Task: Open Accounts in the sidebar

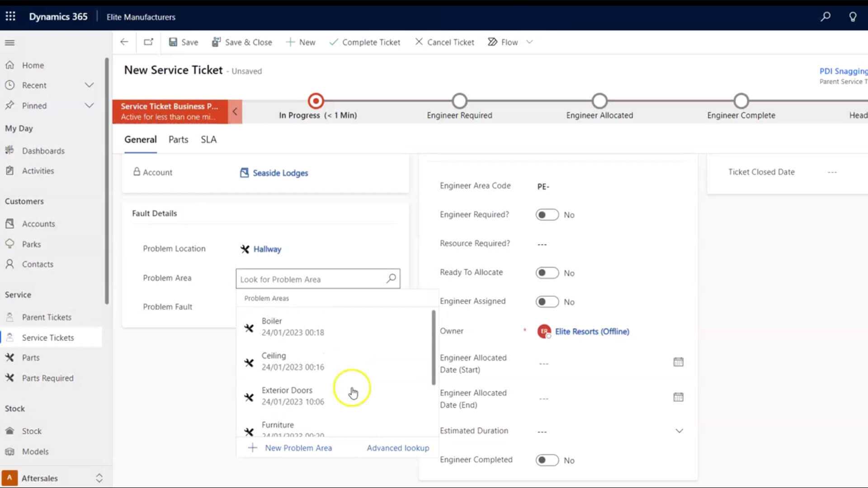Action: [x=38, y=224]
